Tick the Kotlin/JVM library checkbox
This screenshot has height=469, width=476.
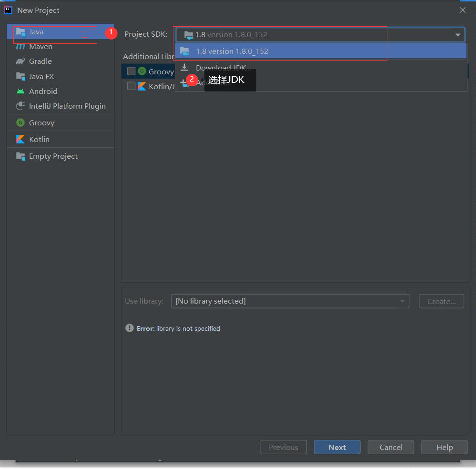pyautogui.click(x=131, y=86)
